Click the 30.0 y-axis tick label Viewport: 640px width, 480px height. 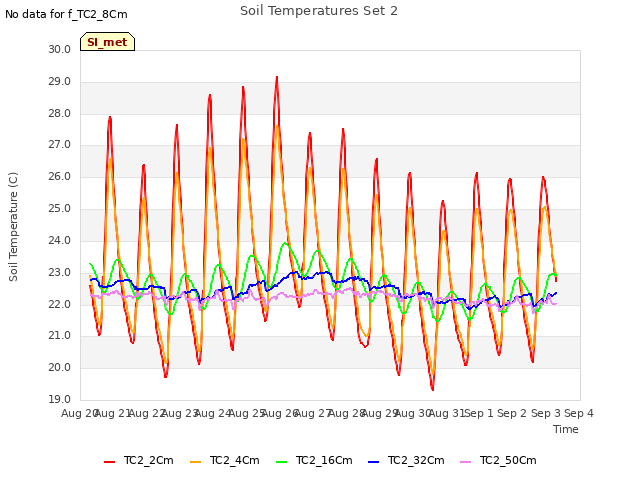pyautogui.click(x=60, y=49)
